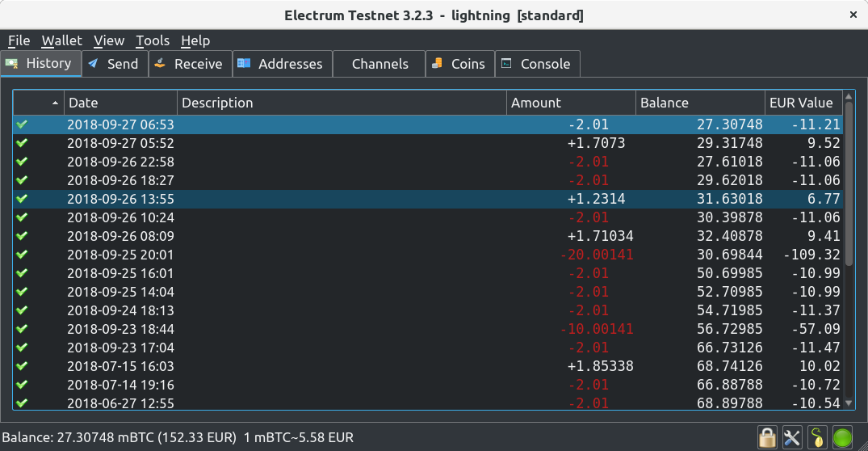Click the EUR value -109.32 cell
868x451 pixels.
811,255
